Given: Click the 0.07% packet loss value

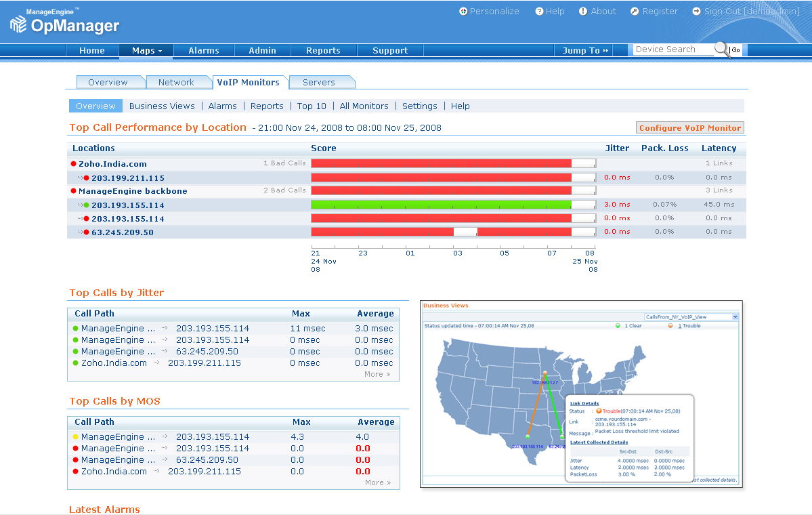Looking at the screenshot, I should pos(664,204).
